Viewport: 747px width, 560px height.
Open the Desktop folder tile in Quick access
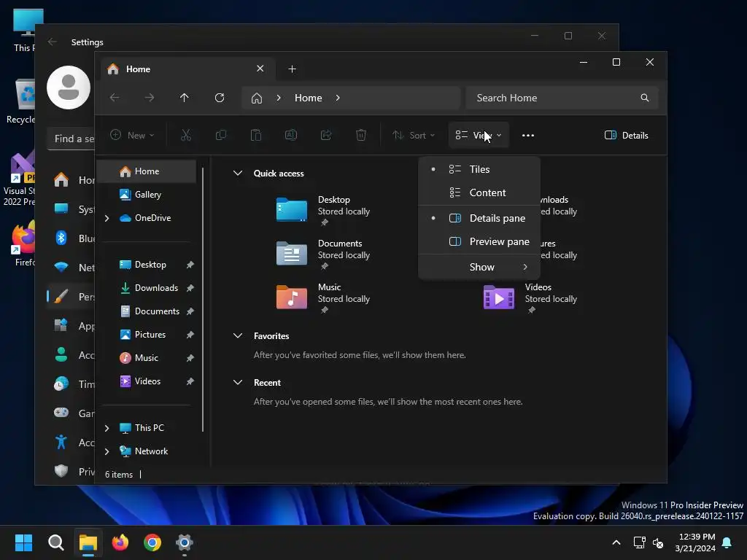[x=324, y=211]
